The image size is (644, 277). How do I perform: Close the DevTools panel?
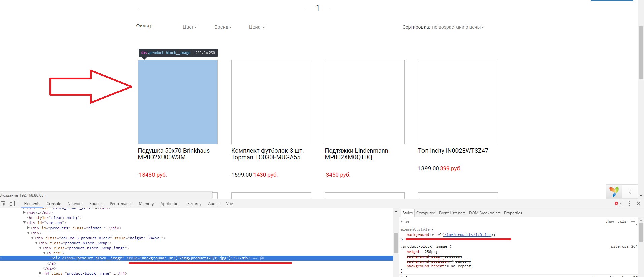[638, 203]
